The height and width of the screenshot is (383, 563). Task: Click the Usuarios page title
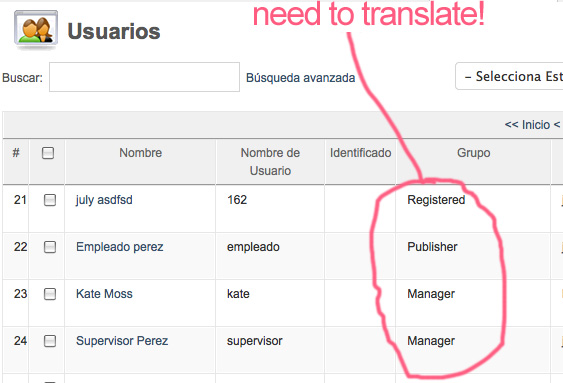click(114, 31)
